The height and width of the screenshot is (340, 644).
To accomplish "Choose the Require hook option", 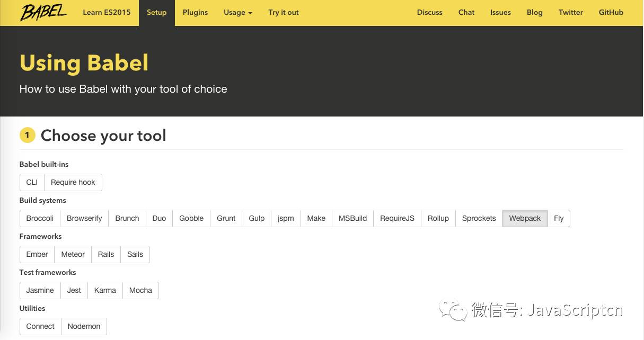I will 73,182.
